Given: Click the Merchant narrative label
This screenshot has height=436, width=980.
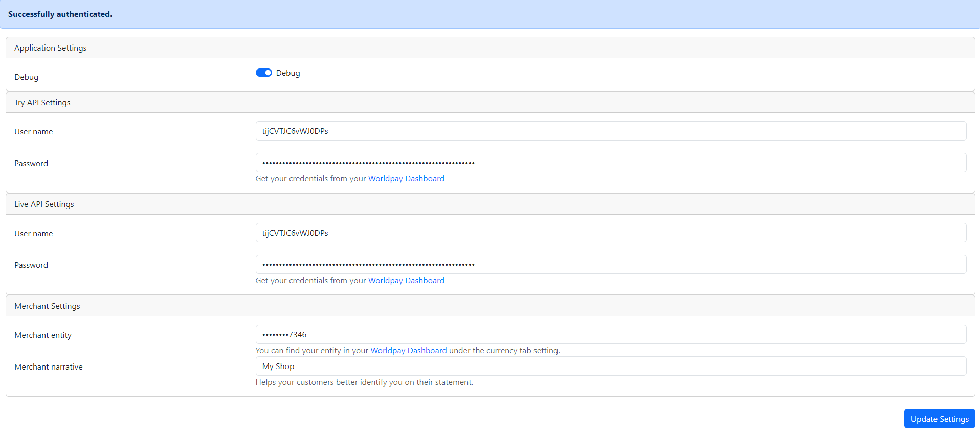Looking at the screenshot, I should pos(49,367).
